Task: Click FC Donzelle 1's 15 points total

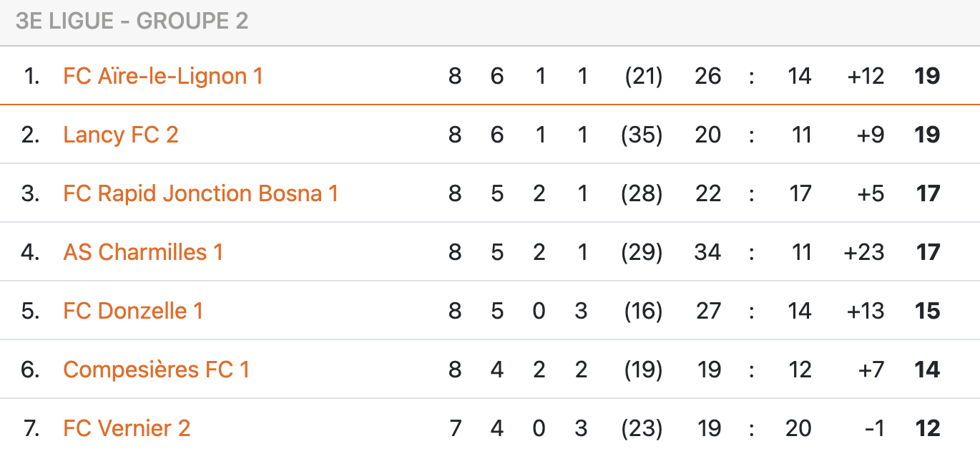Action: coord(927,311)
